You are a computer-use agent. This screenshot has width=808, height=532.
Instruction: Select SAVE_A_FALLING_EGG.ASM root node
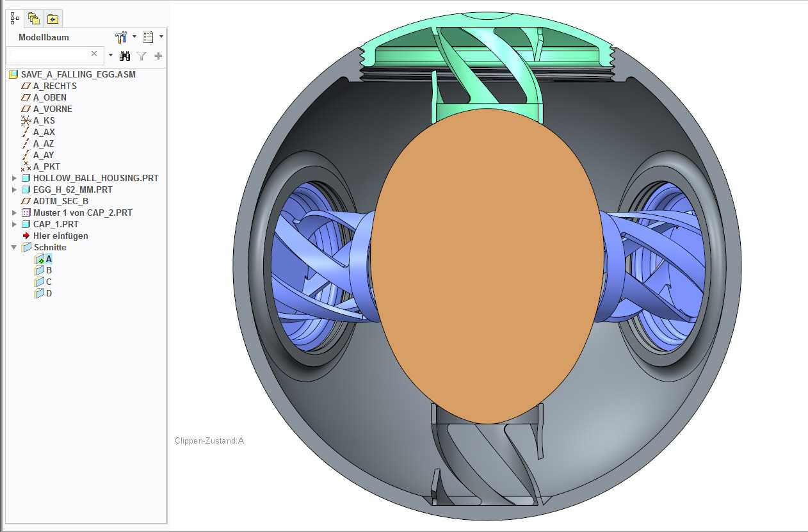click(78, 74)
